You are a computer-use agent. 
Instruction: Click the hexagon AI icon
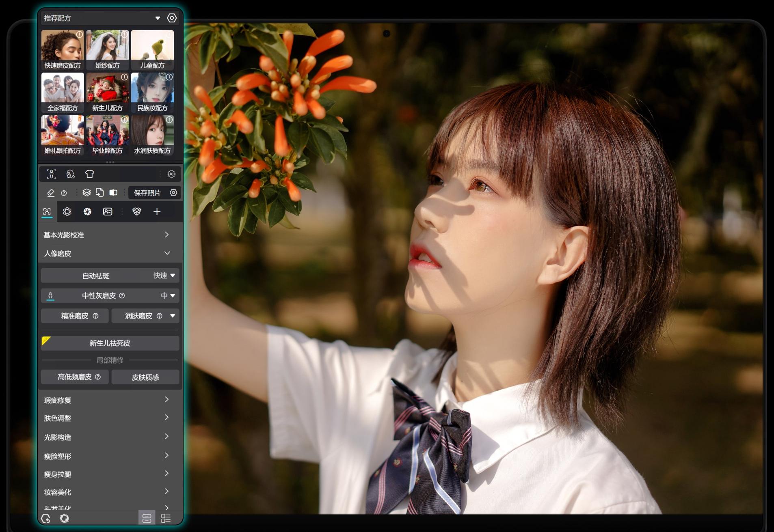tap(171, 174)
